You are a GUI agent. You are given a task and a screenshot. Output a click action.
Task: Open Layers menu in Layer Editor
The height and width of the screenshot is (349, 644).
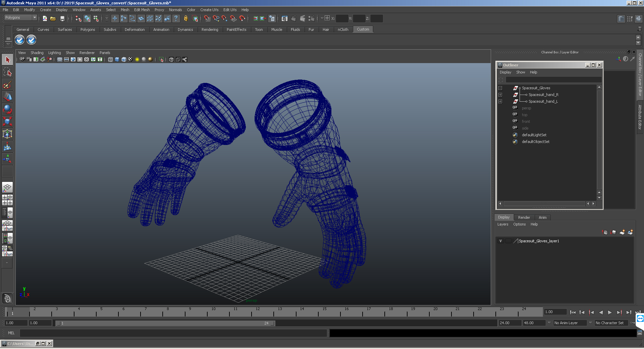pos(502,224)
